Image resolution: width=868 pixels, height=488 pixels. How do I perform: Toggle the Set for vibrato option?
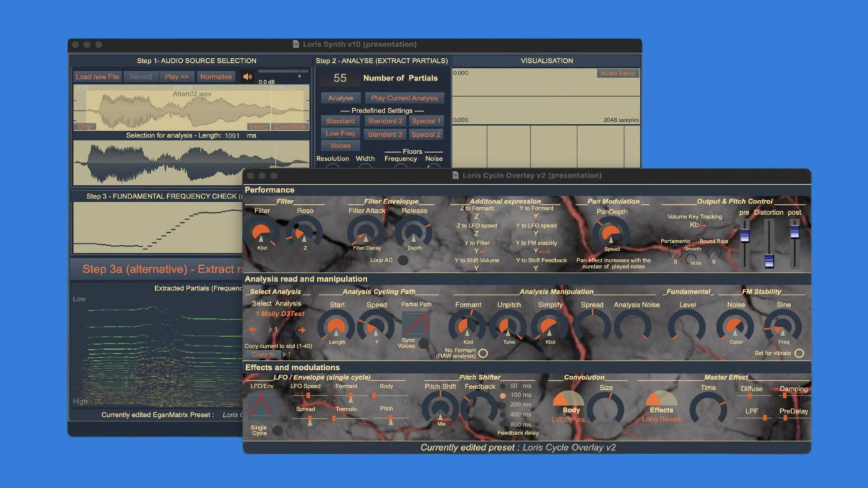[799, 353]
